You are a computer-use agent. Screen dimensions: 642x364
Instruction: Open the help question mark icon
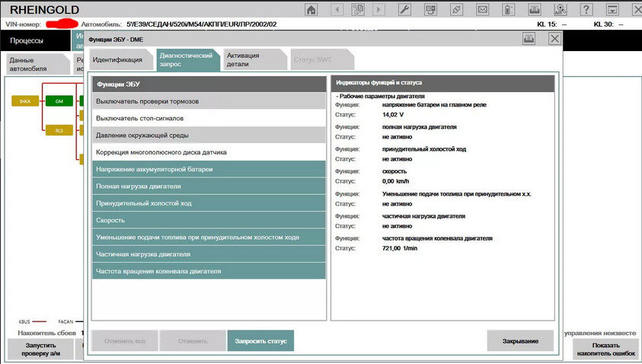click(586, 9)
